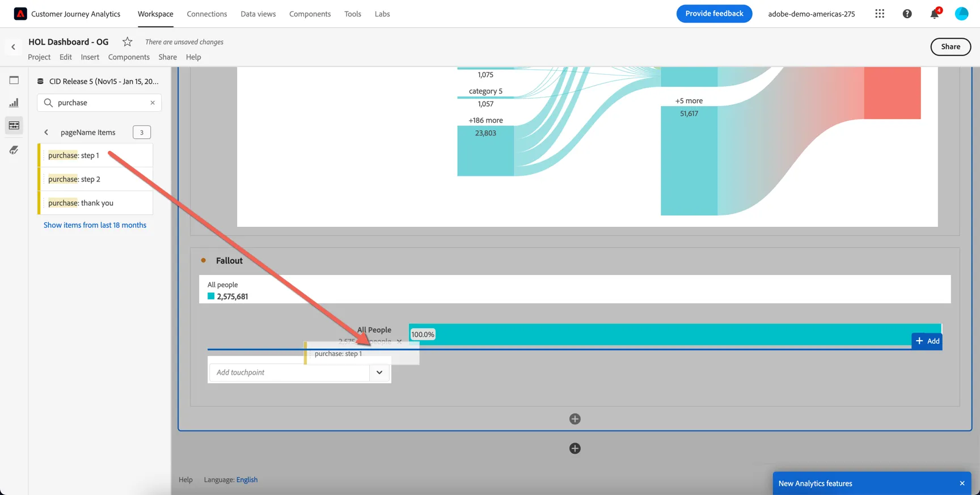Open the help question mark icon
This screenshot has height=495, width=980.
point(907,14)
